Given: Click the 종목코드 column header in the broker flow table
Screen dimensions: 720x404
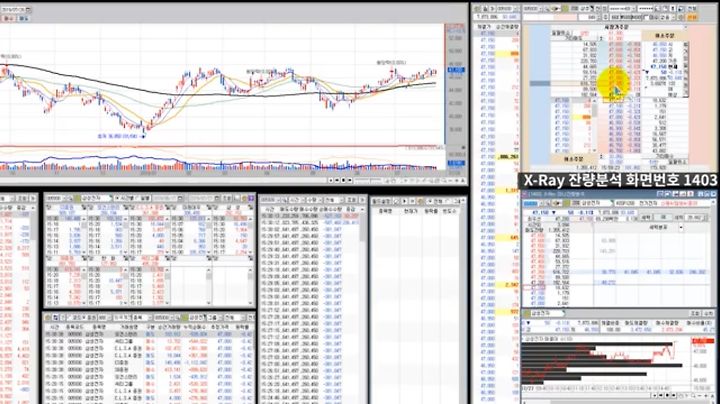Looking at the screenshot, I should click(73, 326).
